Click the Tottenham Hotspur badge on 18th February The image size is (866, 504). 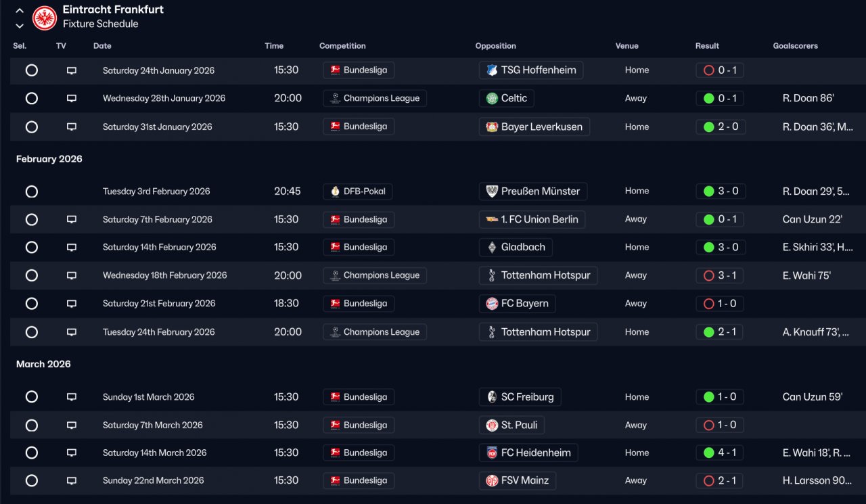(492, 275)
